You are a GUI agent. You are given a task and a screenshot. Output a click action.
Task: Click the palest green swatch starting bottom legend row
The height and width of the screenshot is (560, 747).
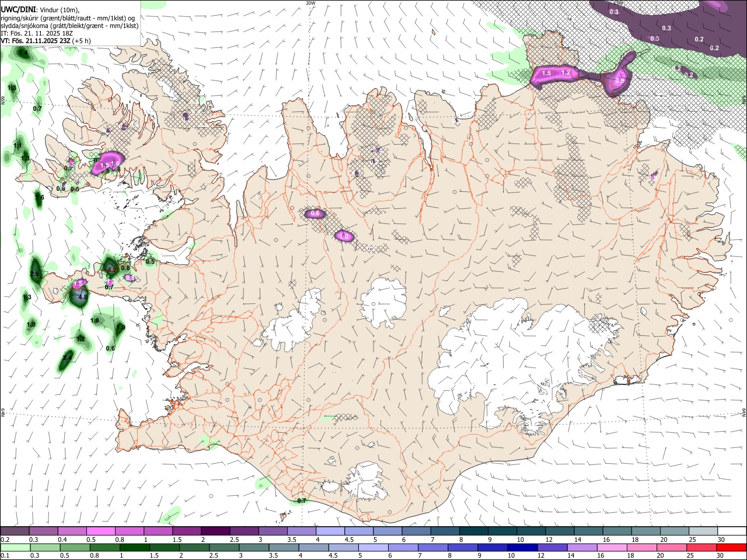click(15, 547)
